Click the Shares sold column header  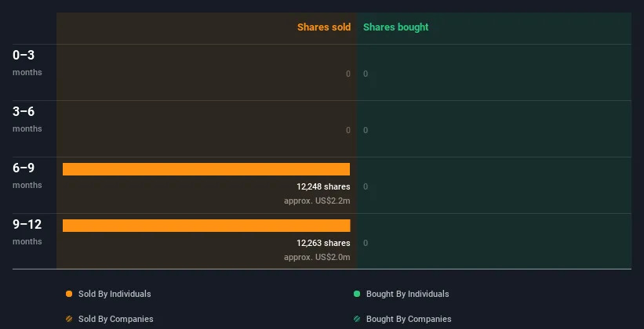(324, 27)
